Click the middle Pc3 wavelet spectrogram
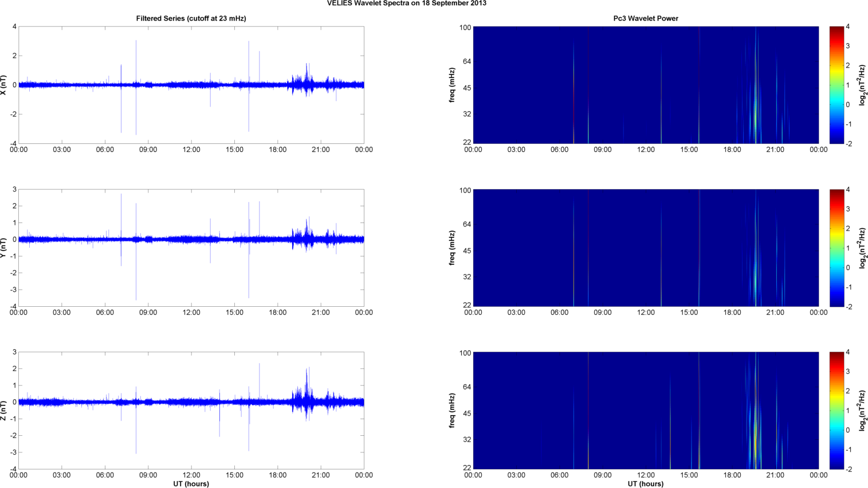Screen dimensions: 868x488 click(x=646, y=248)
